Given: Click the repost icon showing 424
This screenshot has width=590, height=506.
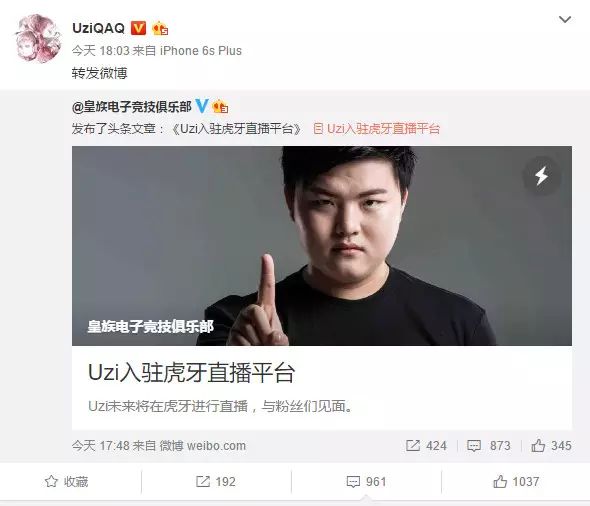Looking at the screenshot, I should [x=413, y=446].
